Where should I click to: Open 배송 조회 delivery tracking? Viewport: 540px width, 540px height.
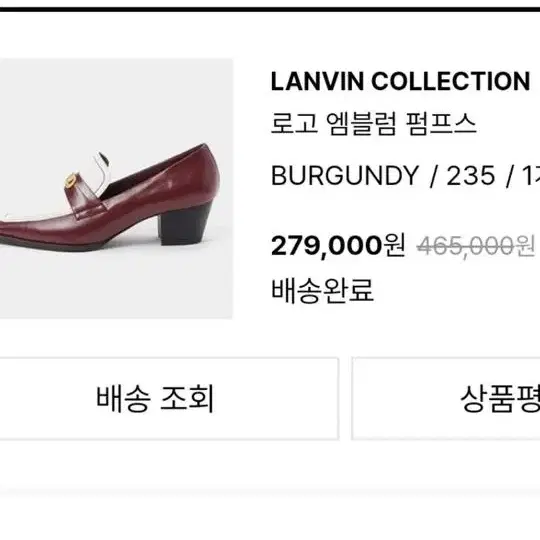[169, 398]
